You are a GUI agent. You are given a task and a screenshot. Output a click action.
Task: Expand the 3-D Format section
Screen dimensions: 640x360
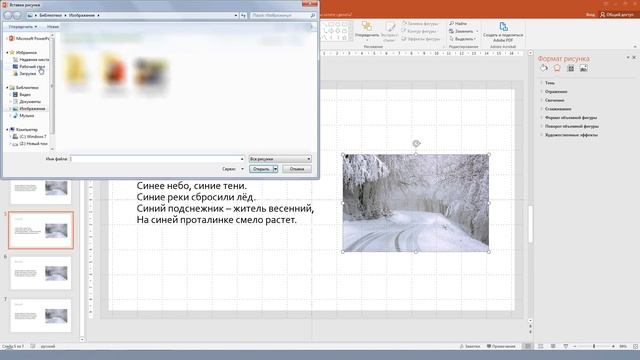click(x=571, y=118)
